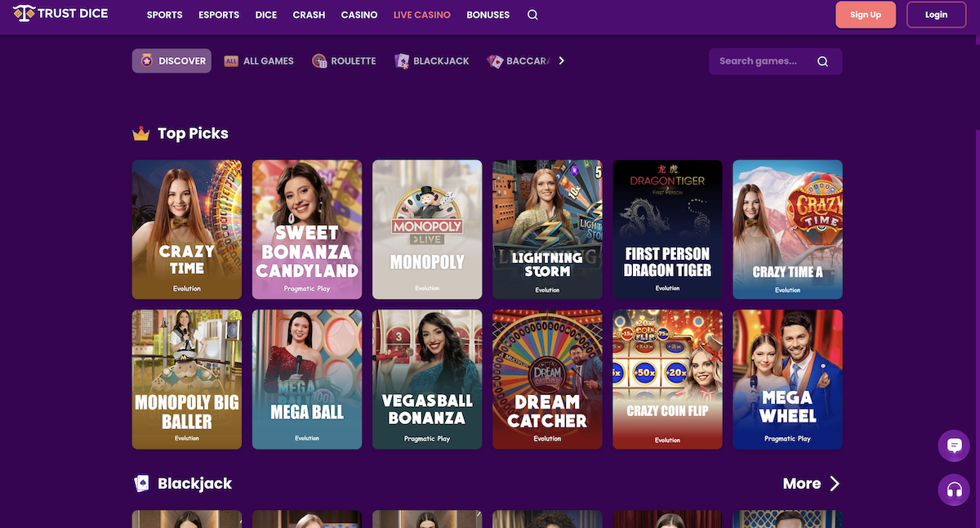
Task: Open the Crazy Time game card
Action: 187,230
